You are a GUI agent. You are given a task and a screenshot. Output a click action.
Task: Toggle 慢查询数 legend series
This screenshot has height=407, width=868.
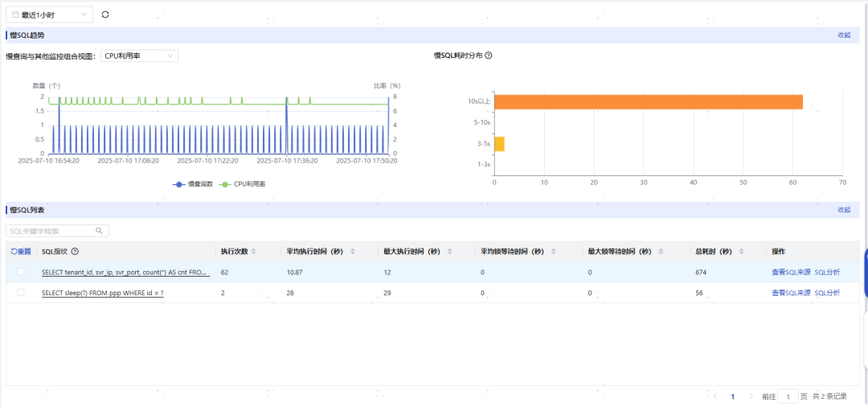coord(193,184)
